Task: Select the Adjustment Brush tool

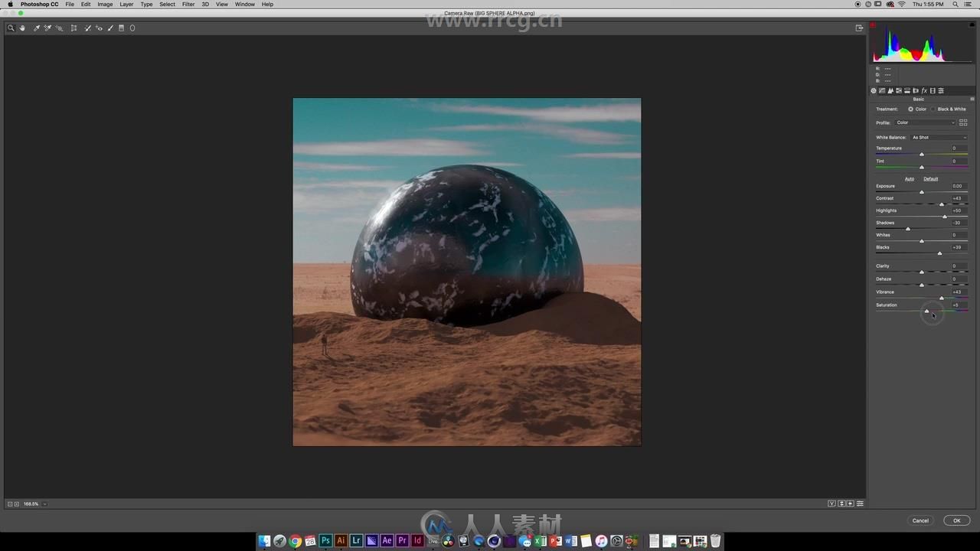Action: coord(110,28)
